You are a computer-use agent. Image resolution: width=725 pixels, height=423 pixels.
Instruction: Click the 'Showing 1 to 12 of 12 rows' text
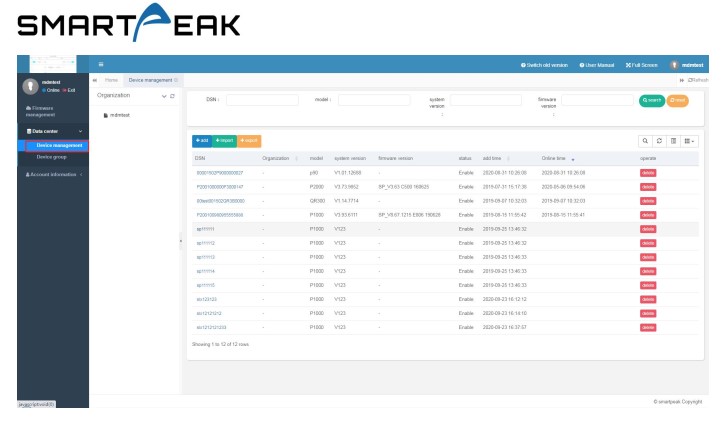coord(220,344)
